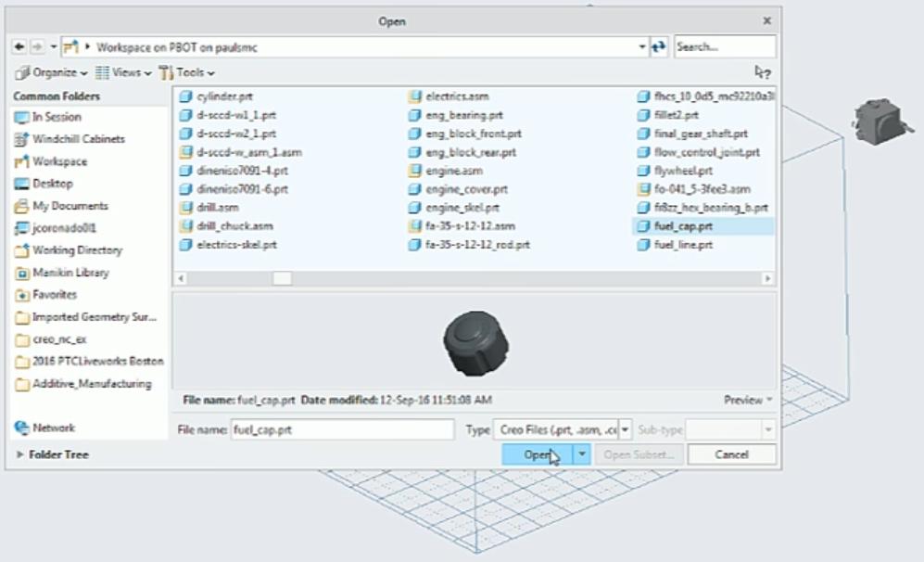Select dineniso7091-4.prt file
This screenshot has width=924, height=562.
(x=234, y=171)
